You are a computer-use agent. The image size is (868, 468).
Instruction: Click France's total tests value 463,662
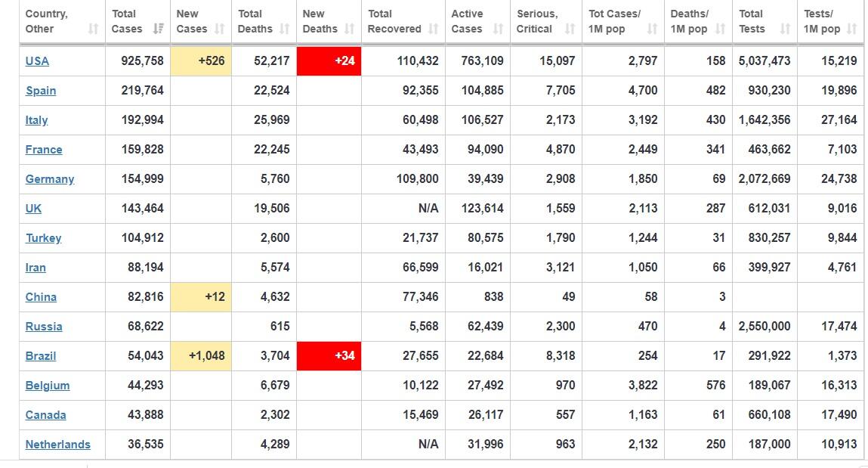pyautogui.click(x=770, y=150)
